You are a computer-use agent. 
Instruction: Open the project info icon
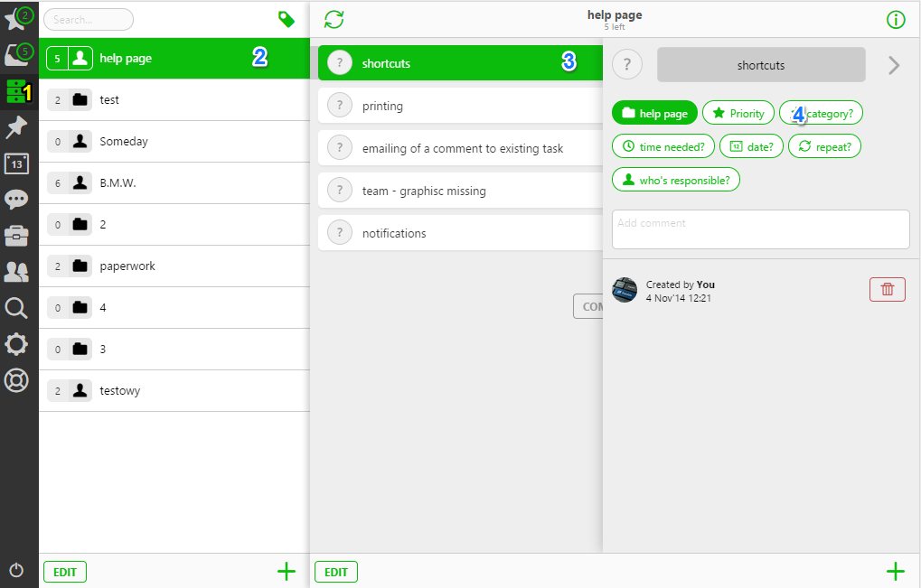[895, 20]
